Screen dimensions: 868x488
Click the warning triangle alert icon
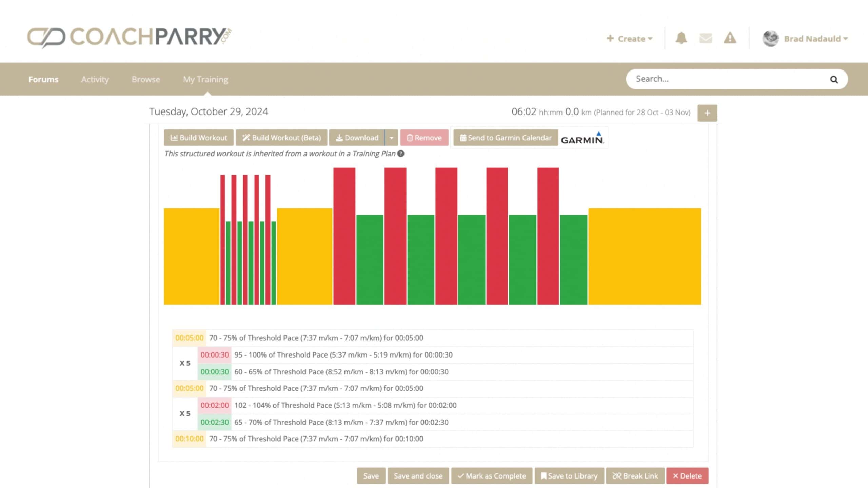pyautogui.click(x=730, y=38)
